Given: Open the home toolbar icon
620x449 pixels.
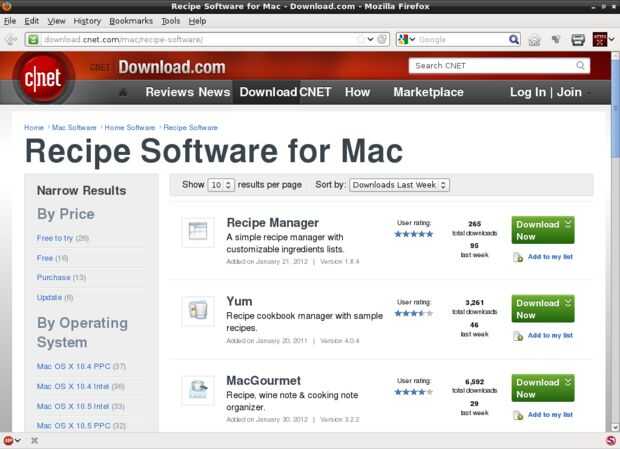Looking at the screenshot, I should [534, 40].
